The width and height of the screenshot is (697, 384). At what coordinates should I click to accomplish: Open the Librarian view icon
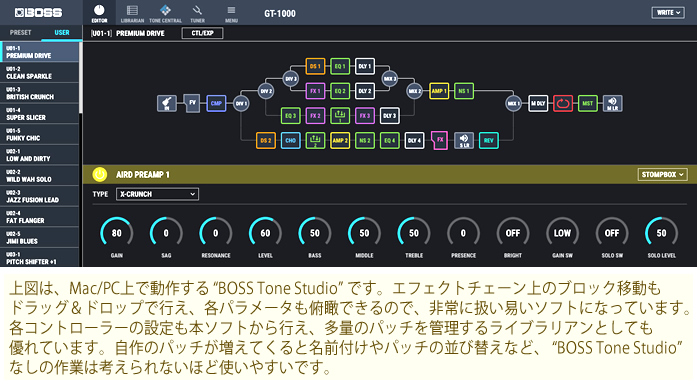pos(132,13)
